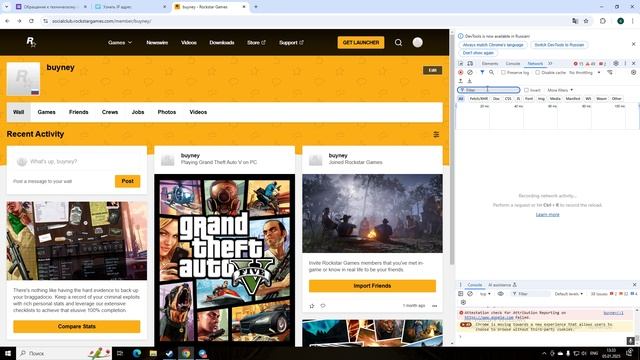
Task: Open the console top context dropdown
Action: click(485, 294)
